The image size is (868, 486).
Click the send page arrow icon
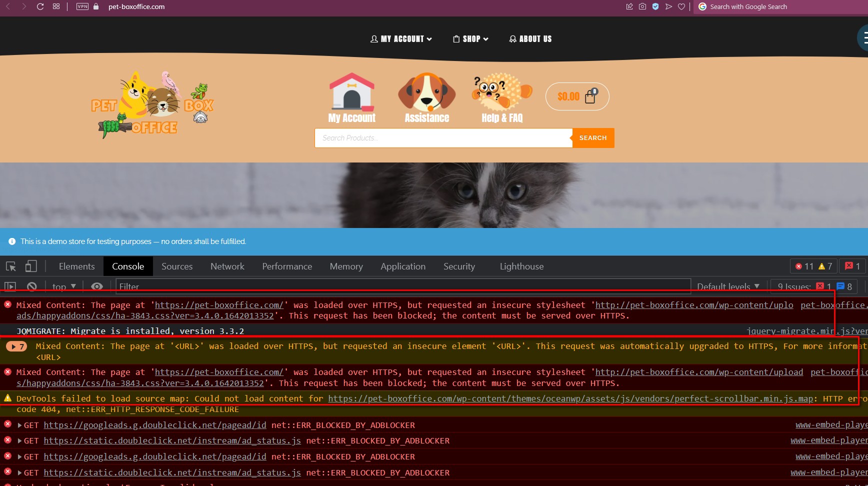(x=668, y=6)
